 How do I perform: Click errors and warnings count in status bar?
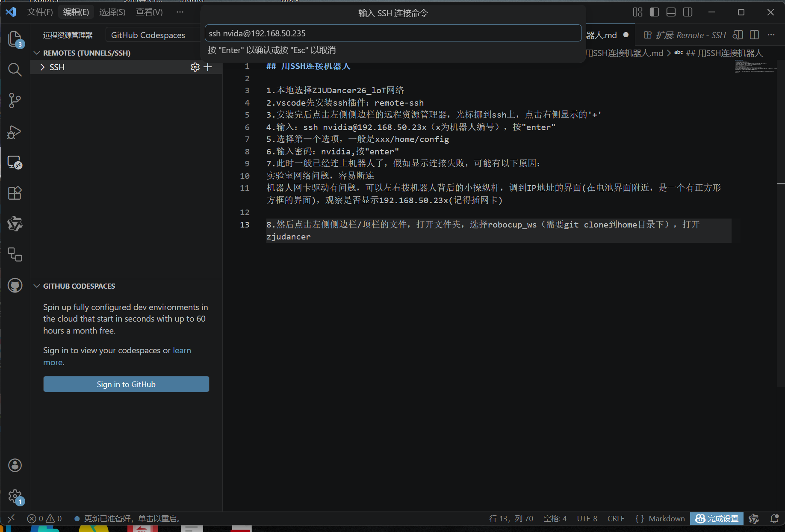(x=44, y=518)
